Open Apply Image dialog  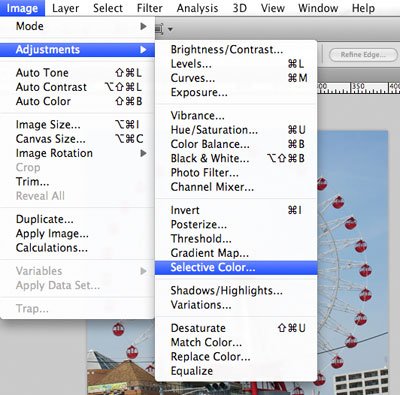pos(77,233)
